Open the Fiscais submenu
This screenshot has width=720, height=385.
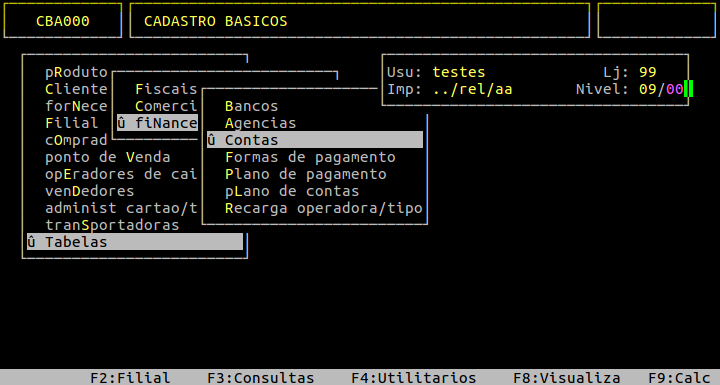tap(166, 89)
